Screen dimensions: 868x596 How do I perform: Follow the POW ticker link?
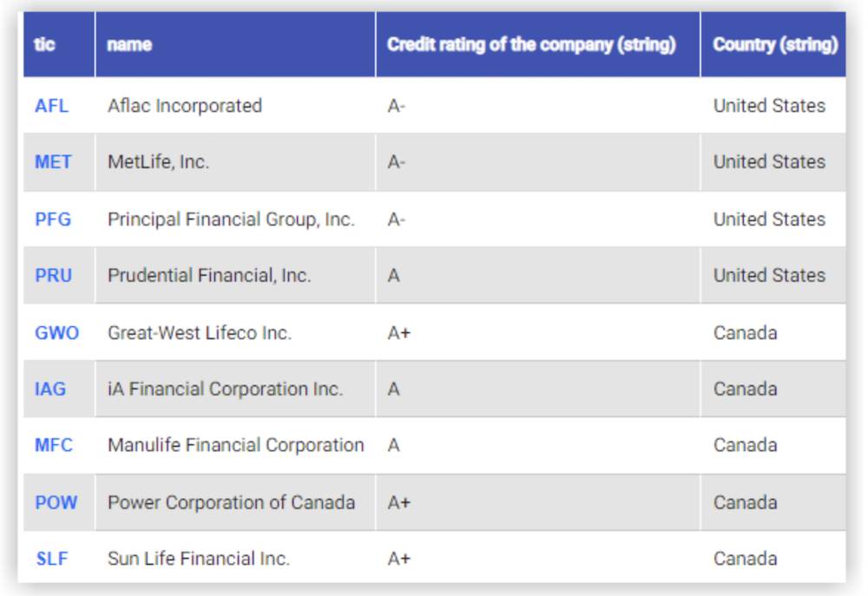point(56,502)
